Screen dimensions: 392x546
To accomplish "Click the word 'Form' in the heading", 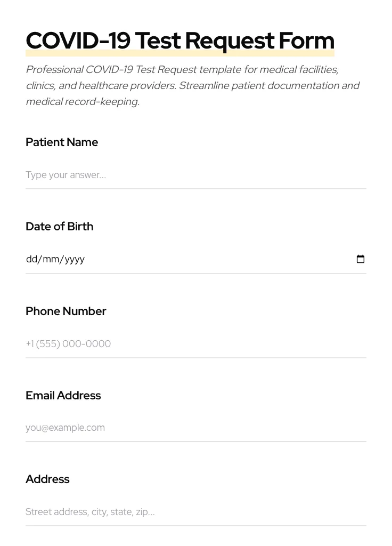I will pos(307,41).
